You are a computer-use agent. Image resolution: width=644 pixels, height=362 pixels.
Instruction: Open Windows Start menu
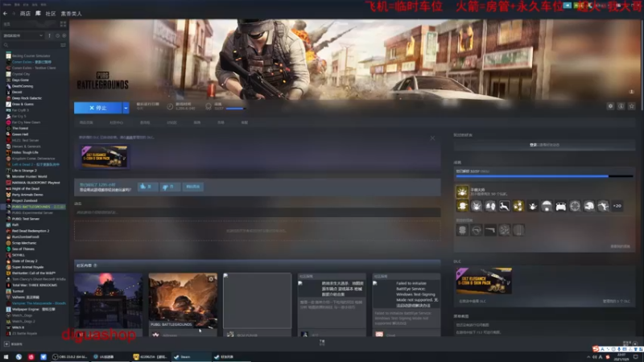(6, 357)
